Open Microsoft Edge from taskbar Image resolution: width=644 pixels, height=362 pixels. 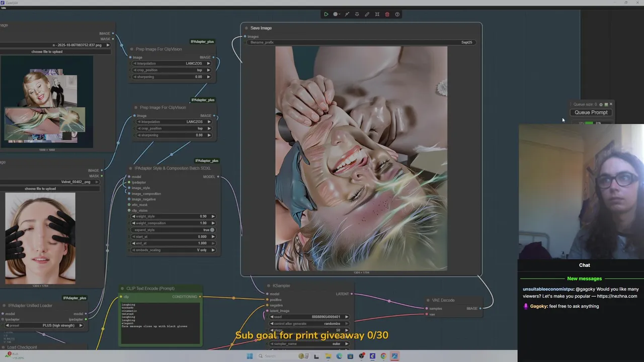tap(339, 356)
